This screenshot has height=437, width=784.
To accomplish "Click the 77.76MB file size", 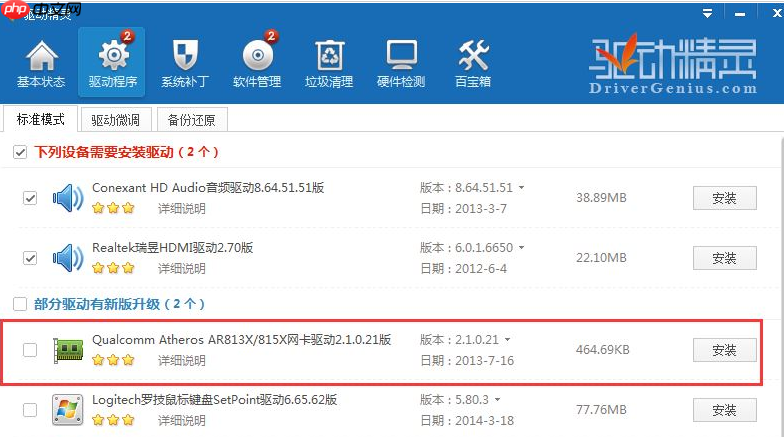I will pos(601,410).
